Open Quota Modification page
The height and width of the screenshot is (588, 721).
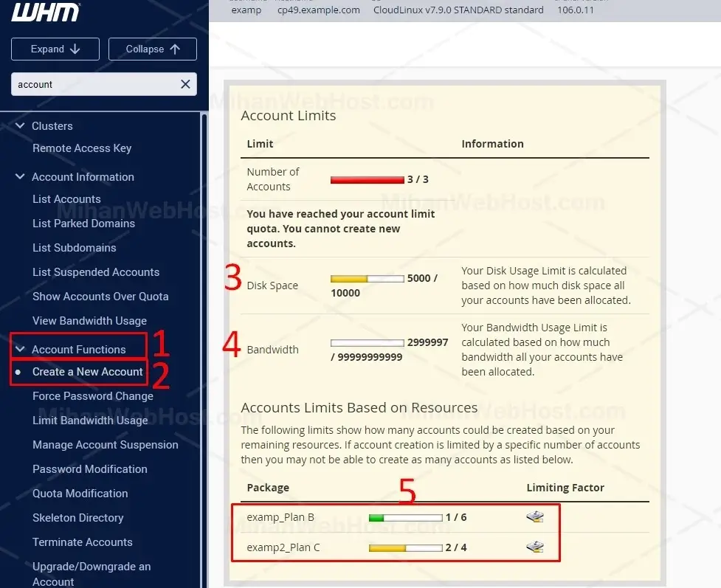(x=80, y=494)
